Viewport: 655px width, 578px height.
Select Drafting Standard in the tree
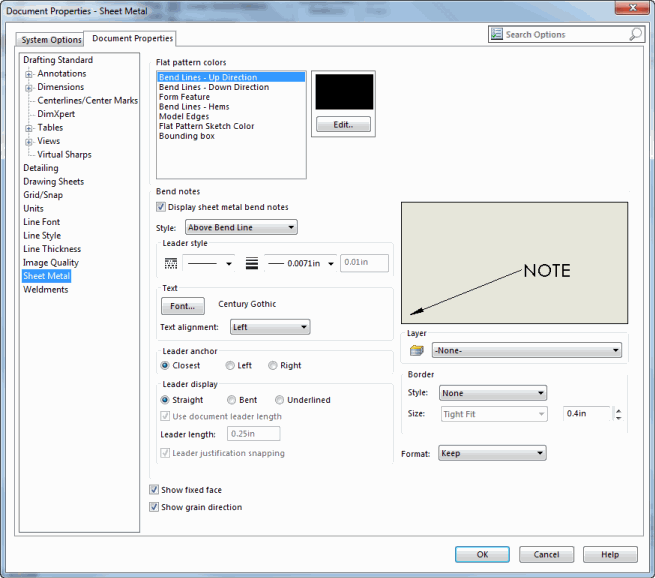[x=58, y=60]
